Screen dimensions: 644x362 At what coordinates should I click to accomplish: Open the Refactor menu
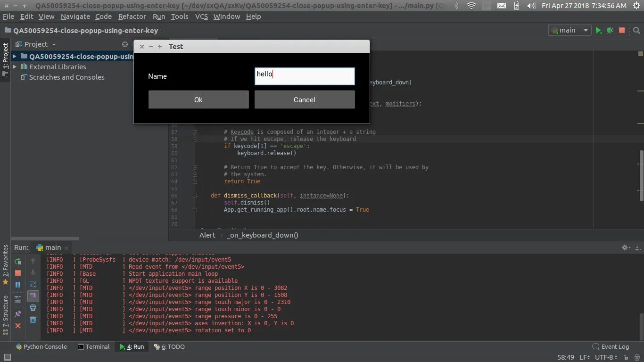pos(132,16)
